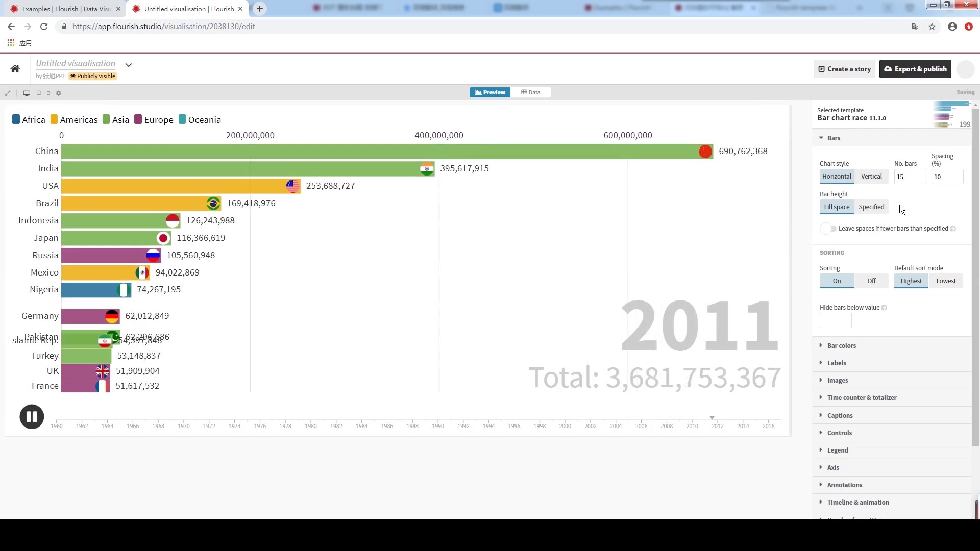
Task: Go to the Flourish home icon
Action: coord(15,69)
